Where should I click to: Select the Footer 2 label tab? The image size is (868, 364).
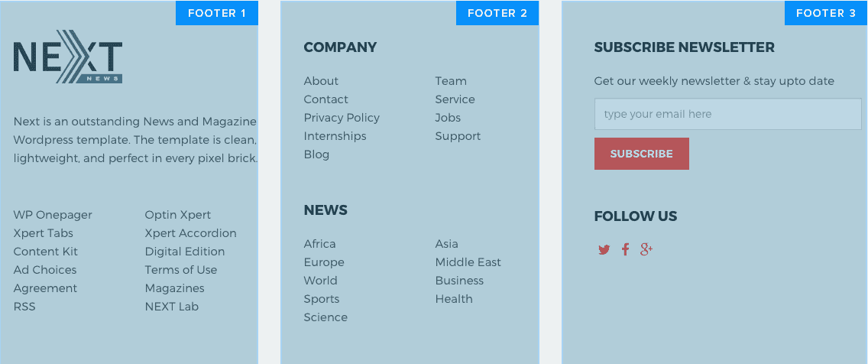coord(497,13)
